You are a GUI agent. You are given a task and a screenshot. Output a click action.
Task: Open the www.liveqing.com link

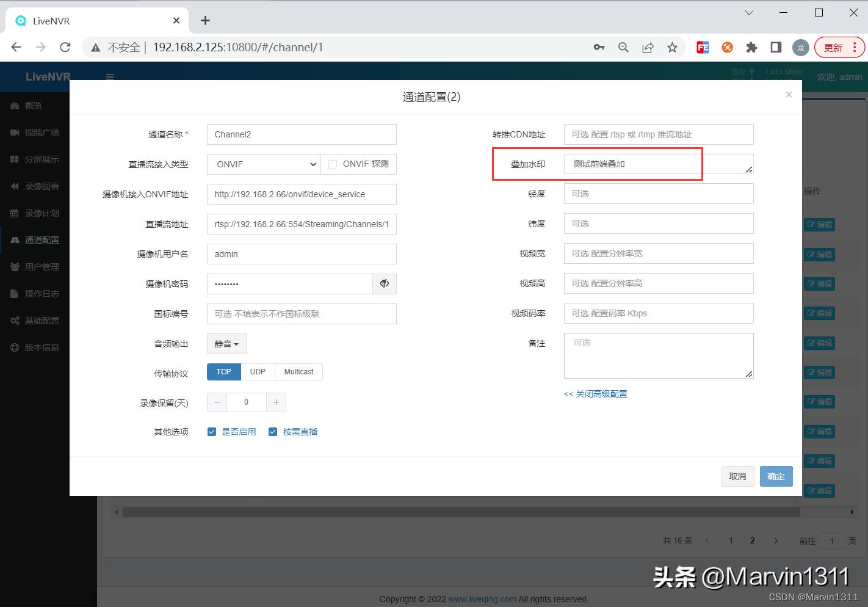(482, 599)
